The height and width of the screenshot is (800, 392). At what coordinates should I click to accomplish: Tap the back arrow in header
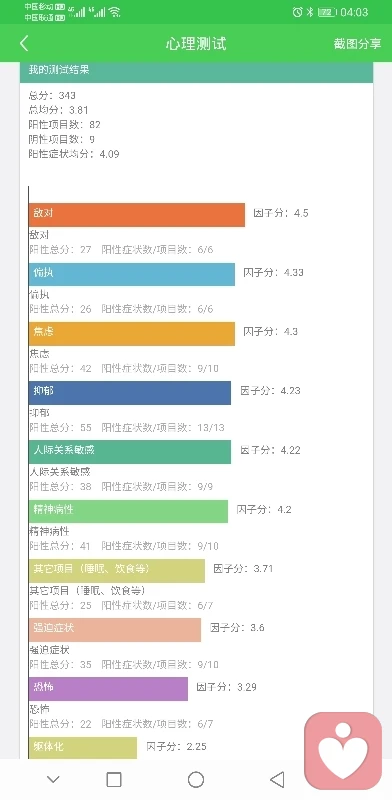tap(24, 43)
